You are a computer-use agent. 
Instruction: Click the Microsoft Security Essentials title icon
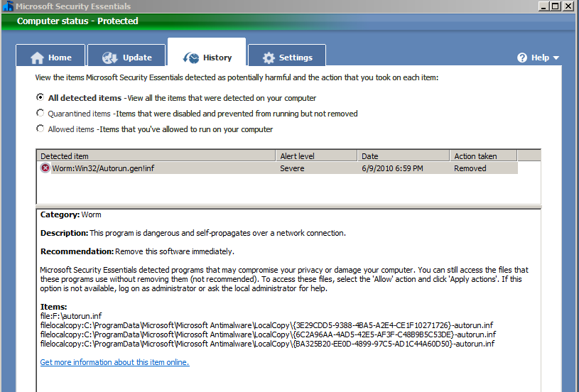coord(8,6)
